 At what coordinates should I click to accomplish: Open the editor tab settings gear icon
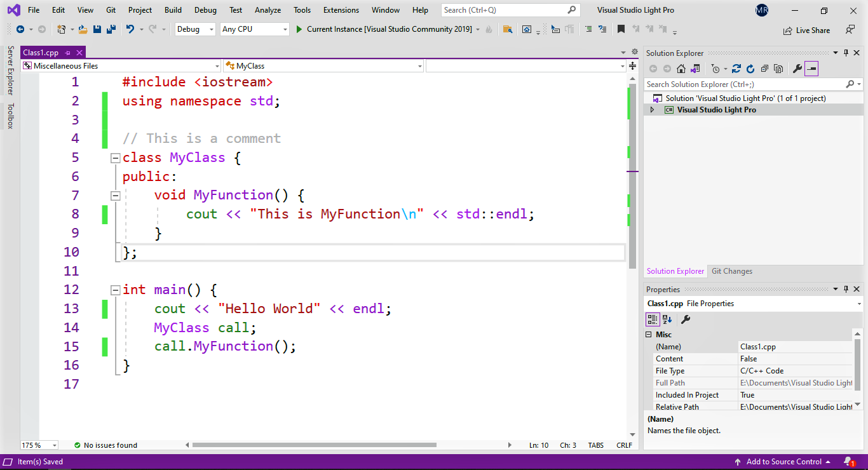pos(634,52)
